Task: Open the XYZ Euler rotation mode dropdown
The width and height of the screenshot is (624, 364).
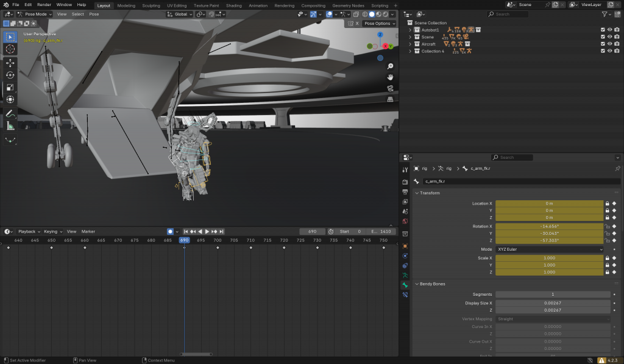Action: tap(549, 249)
